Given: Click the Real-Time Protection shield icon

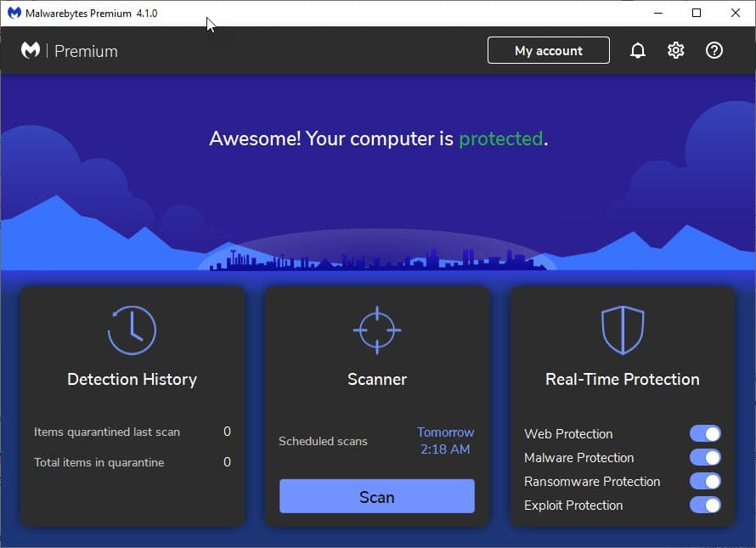Looking at the screenshot, I should coord(622,330).
